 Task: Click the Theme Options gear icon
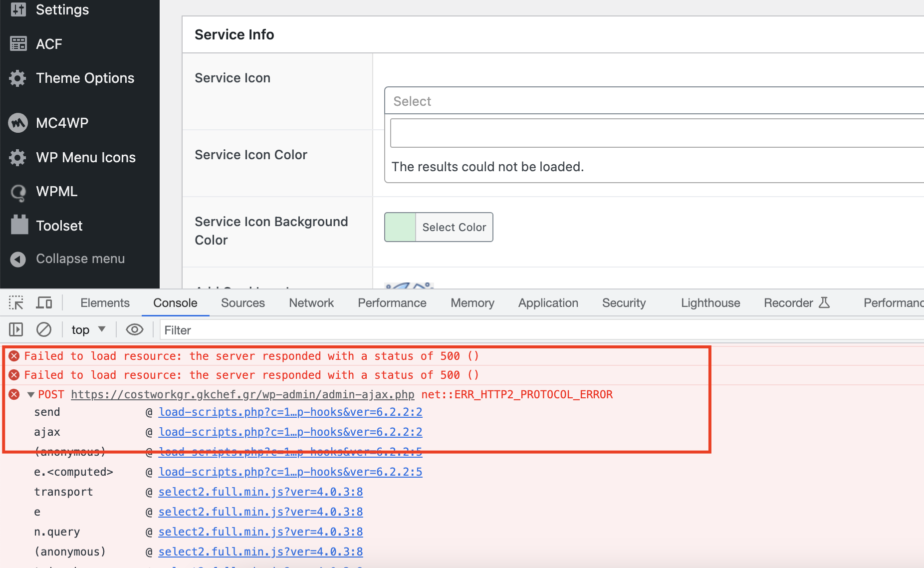pos(18,78)
